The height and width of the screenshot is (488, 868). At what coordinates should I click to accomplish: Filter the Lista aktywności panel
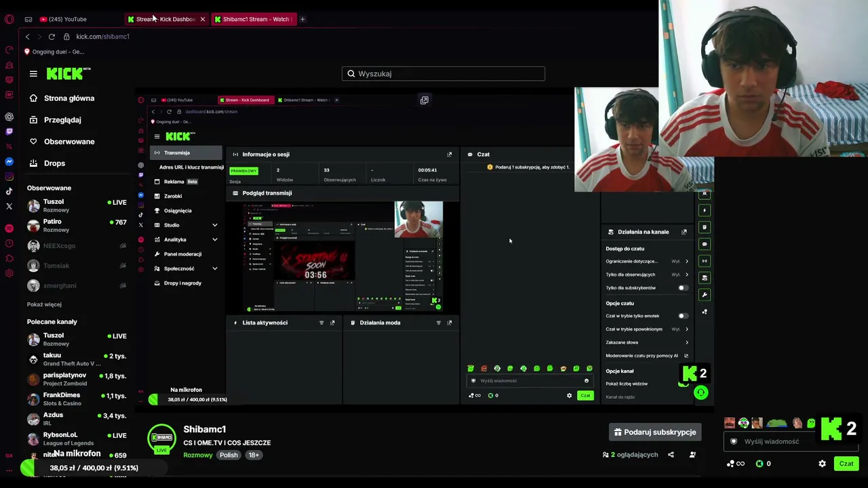(x=321, y=323)
